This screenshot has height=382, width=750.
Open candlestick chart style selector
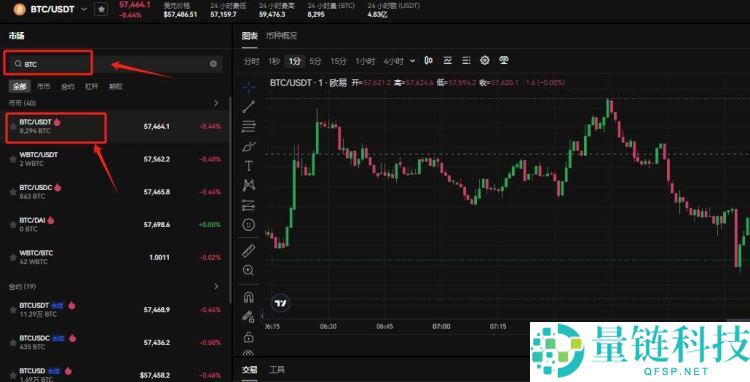click(429, 61)
